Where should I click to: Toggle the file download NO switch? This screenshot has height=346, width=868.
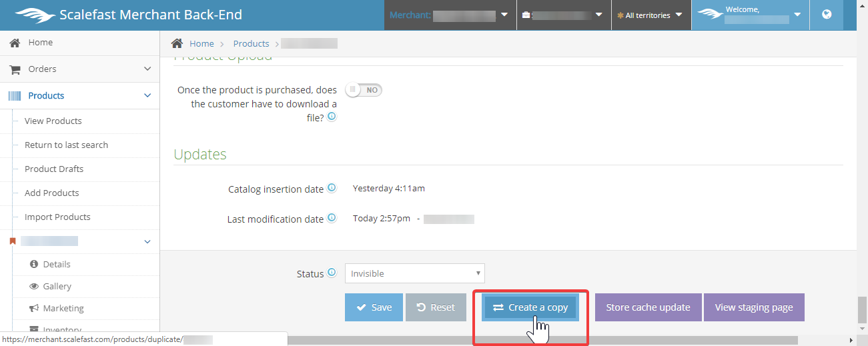pos(364,90)
